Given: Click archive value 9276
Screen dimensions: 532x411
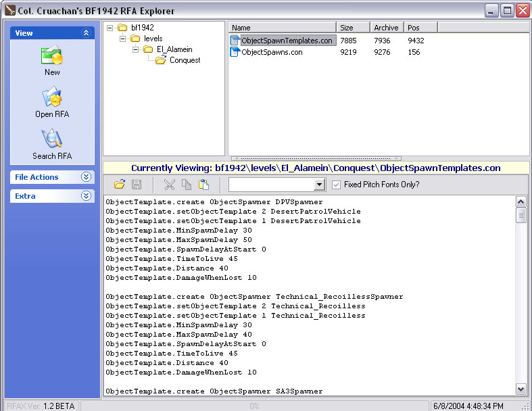Looking at the screenshot, I should click(382, 52).
